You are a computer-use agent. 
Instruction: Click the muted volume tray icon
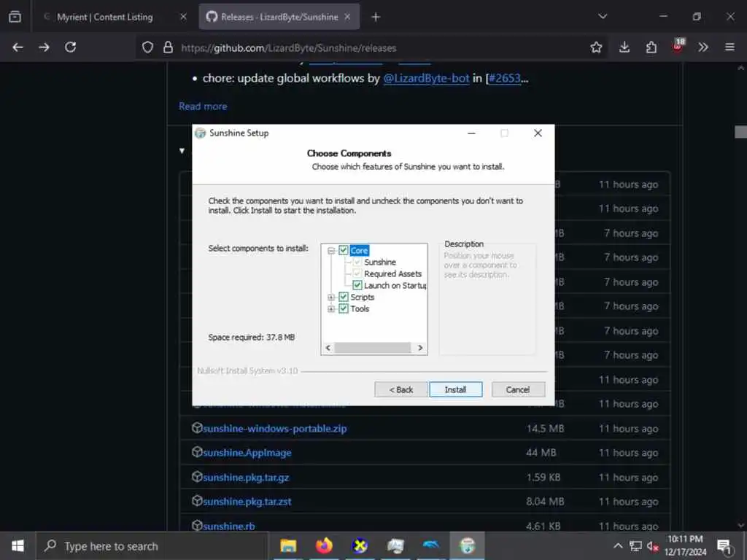653,546
